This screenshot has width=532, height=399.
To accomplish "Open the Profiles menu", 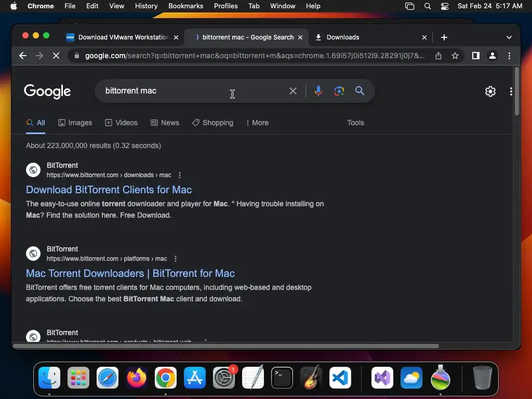I will [x=225, y=6].
